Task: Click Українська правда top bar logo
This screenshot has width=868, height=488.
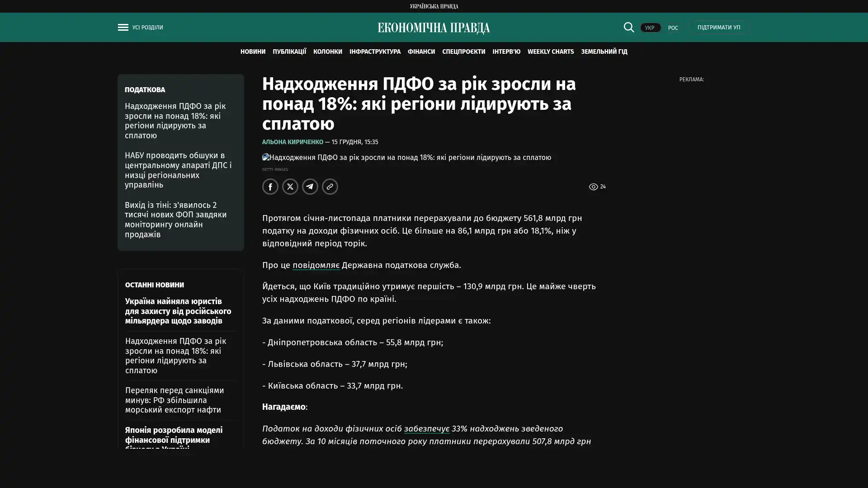Action: coord(434,6)
